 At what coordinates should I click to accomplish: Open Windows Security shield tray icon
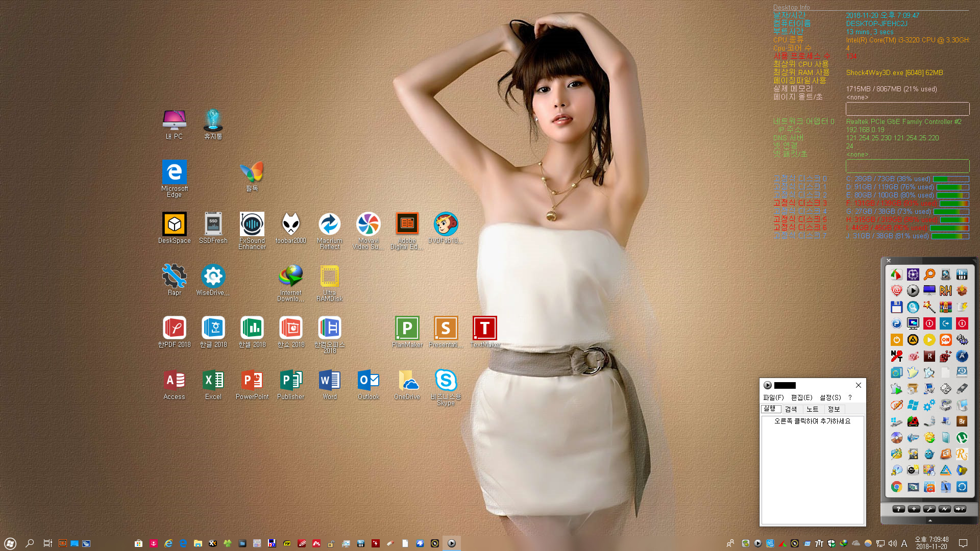831,543
